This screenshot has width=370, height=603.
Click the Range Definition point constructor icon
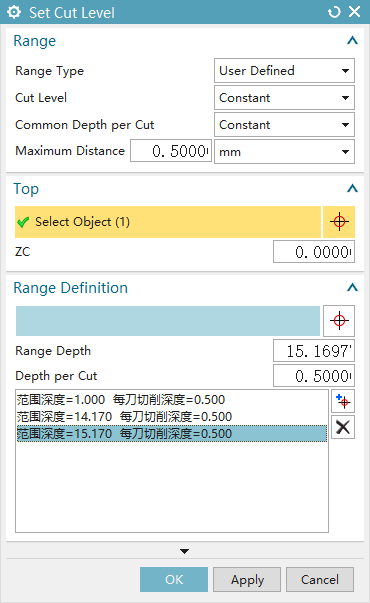[339, 321]
